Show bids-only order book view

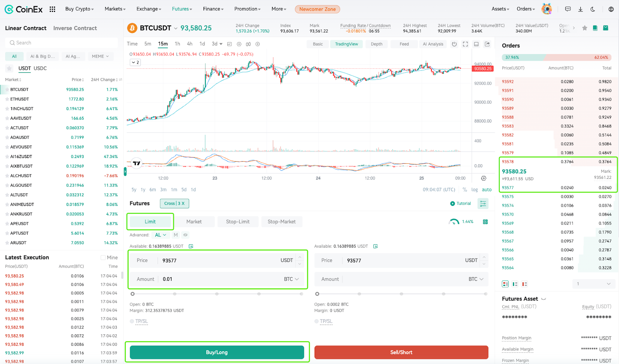tap(515, 284)
